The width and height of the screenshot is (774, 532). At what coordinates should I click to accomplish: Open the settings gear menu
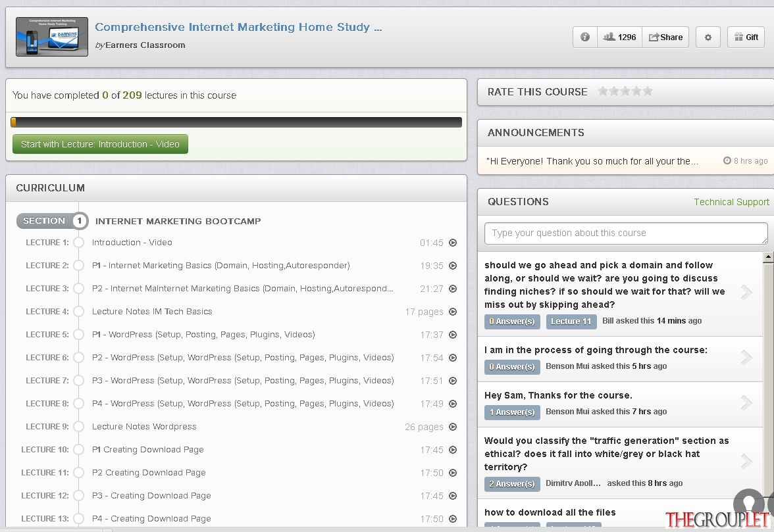708,37
